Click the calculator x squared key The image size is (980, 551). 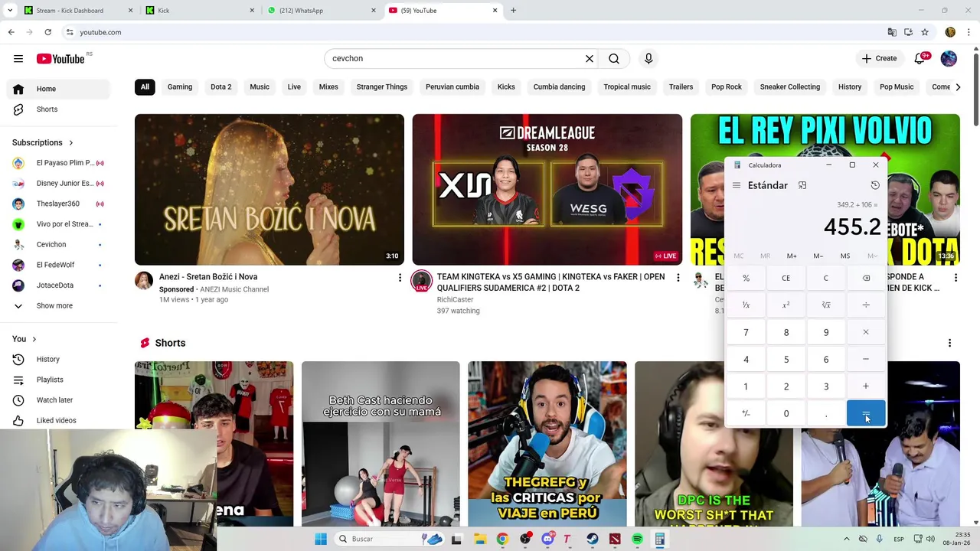tap(786, 305)
